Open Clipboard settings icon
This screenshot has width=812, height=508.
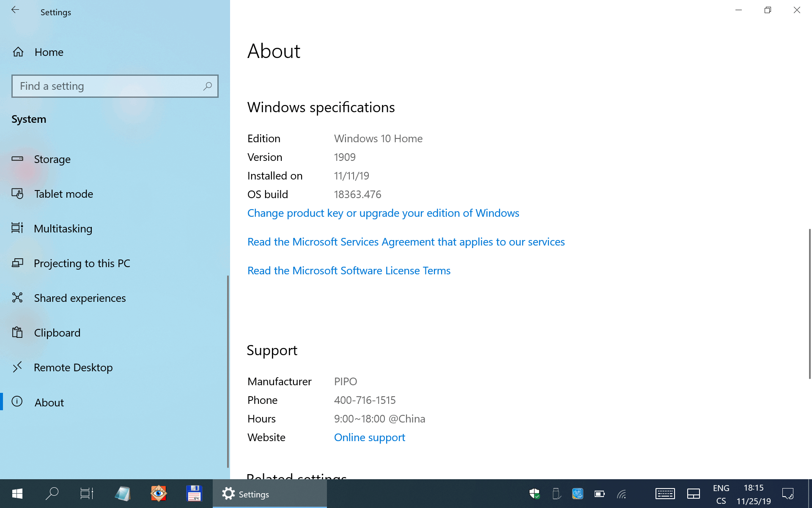(x=17, y=333)
